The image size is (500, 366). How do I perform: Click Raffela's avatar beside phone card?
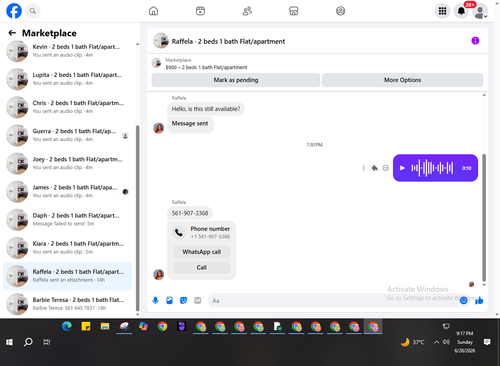(x=159, y=274)
